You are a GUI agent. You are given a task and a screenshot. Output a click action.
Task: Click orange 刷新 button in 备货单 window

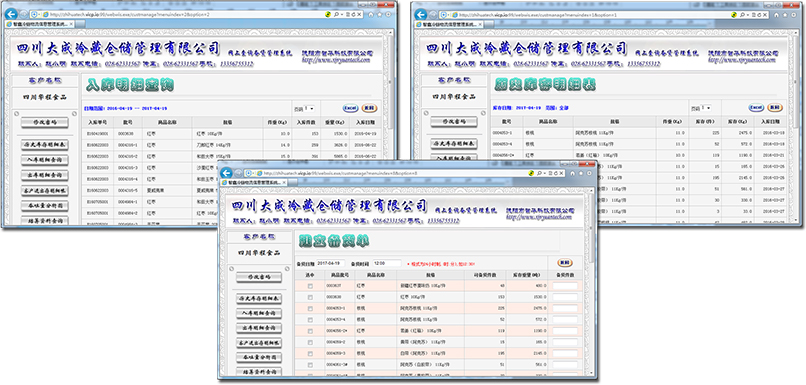tap(565, 263)
